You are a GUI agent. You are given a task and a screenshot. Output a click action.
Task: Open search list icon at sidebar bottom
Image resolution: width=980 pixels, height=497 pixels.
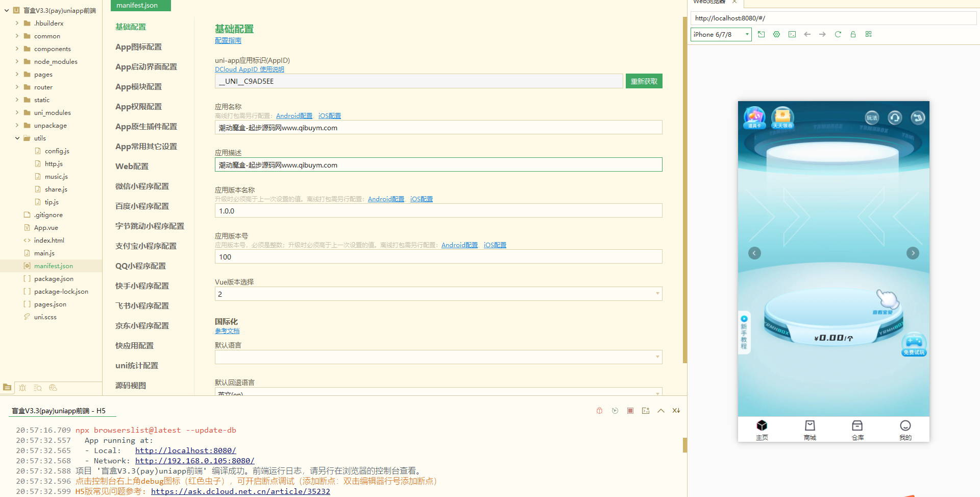(x=38, y=388)
